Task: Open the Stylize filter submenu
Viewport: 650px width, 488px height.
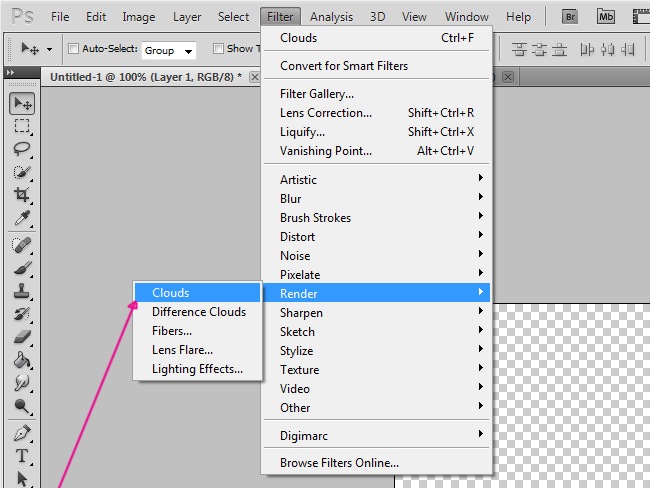Action: click(376, 351)
